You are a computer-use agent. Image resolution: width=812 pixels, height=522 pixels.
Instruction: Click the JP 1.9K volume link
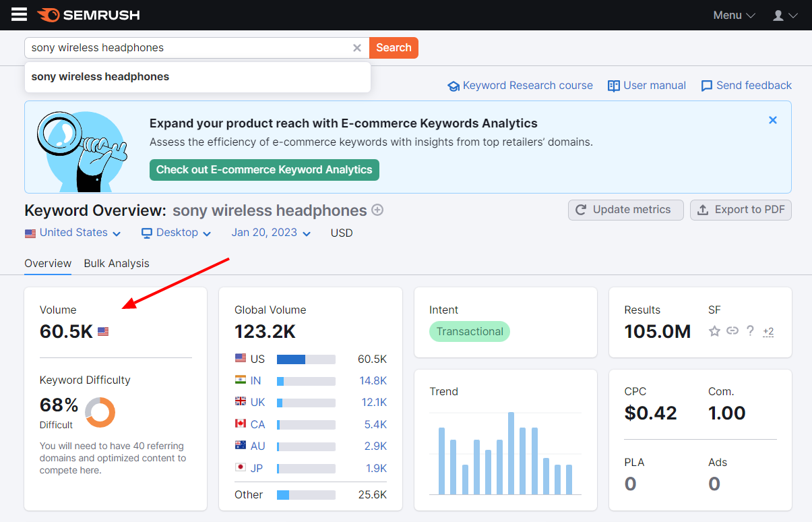tap(375, 469)
